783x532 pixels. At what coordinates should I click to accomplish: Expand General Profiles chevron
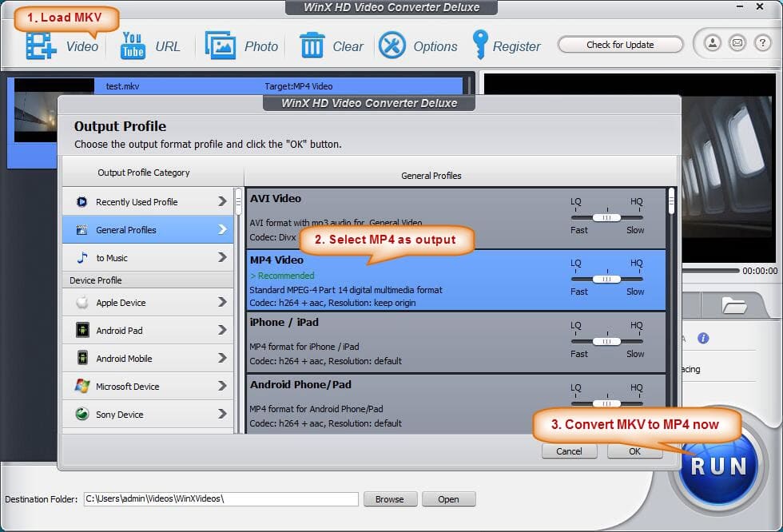222,229
